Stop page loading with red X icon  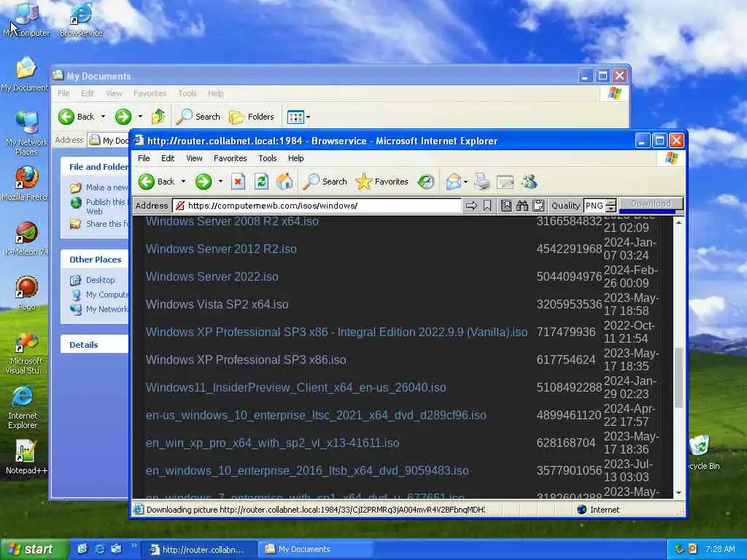click(238, 182)
